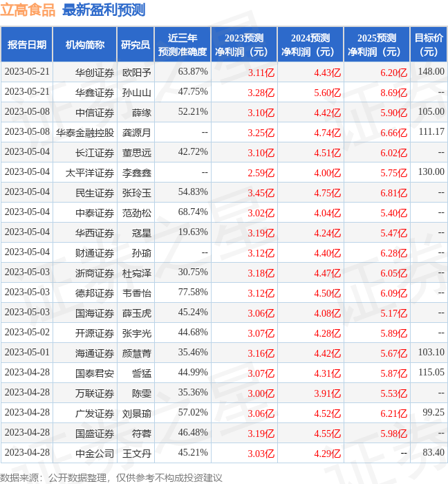Click researcher name 欧阳予
Viewport: 448px width, 484px height.
(137, 73)
